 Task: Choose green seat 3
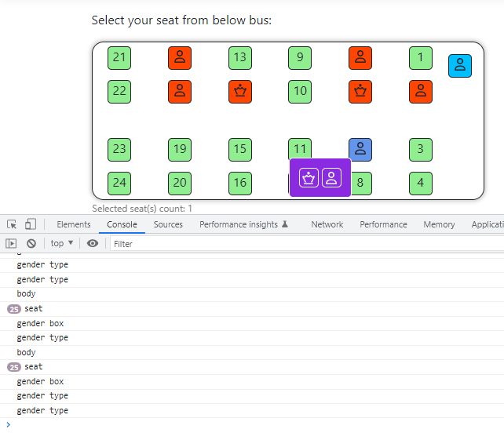coord(421,150)
